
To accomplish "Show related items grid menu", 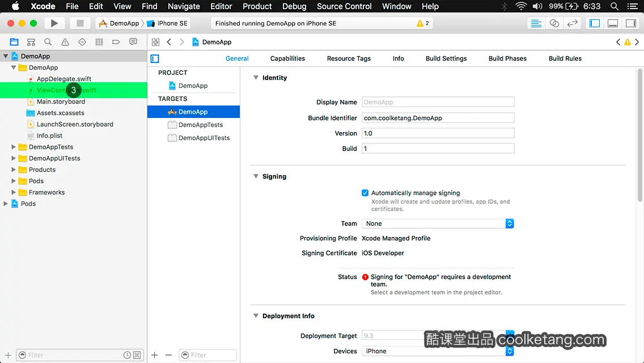I will [x=156, y=42].
